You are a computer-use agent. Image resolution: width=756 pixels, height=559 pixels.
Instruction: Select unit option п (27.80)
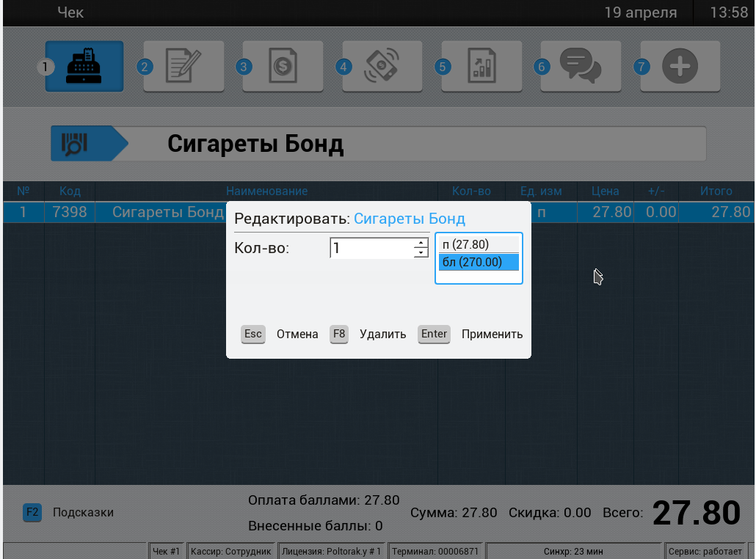click(479, 244)
